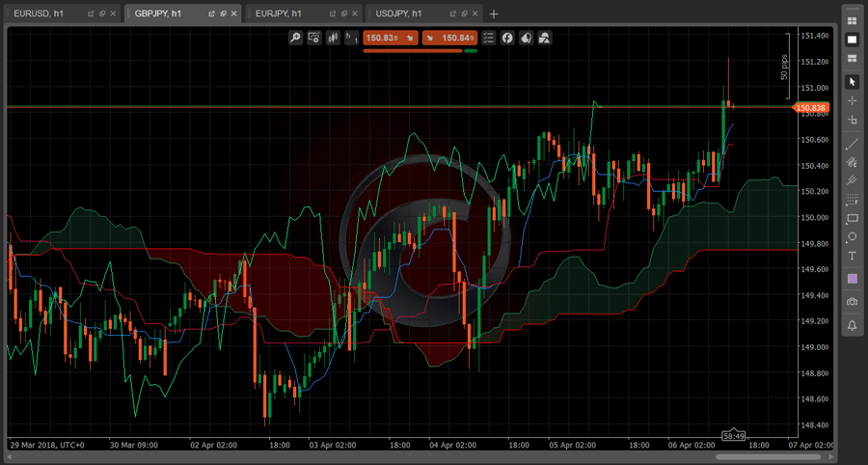Detach the GBPJPY chart tab
The height and width of the screenshot is (465, 868).
click(x=211, y=14)
